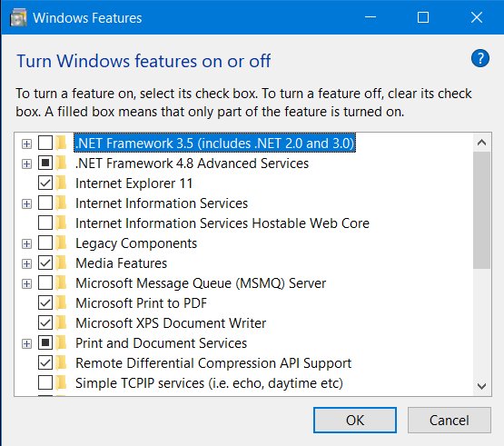Expand the .NET Framework 4.8 Advanced Services node

pos(26,164)
